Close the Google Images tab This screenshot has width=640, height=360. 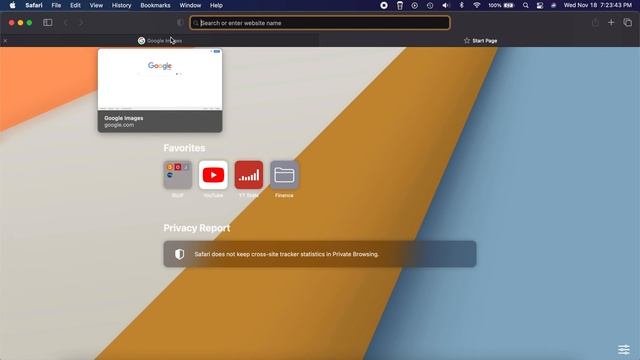coord(5,40)
